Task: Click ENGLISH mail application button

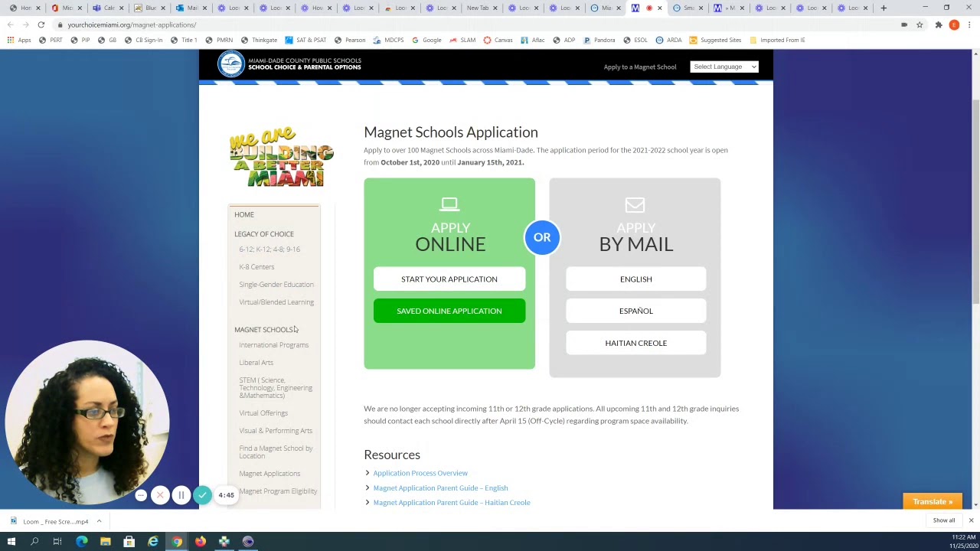Action: click(x=635, y=279)
